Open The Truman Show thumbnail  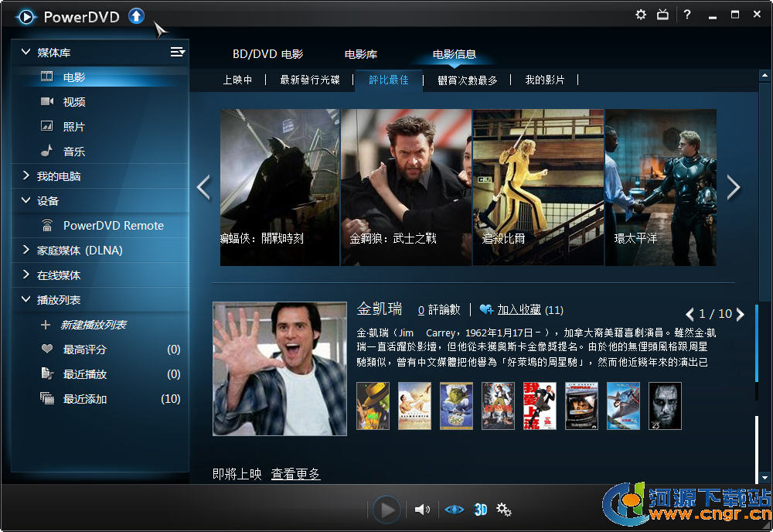[x=582, y=406]
